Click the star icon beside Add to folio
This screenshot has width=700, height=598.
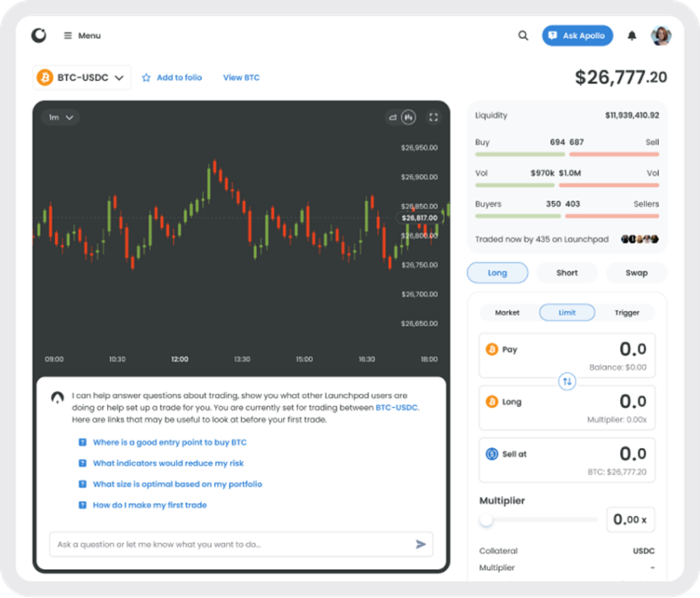[x=146, y=77]
